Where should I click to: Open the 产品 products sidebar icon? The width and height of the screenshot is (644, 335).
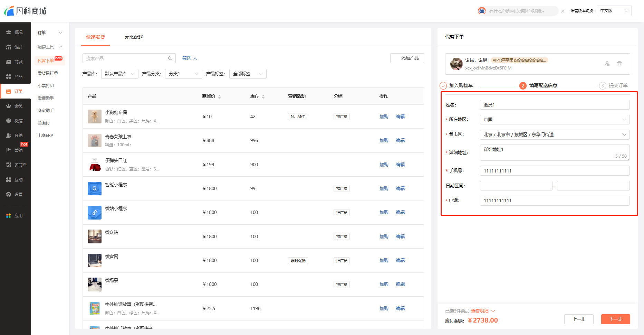tap(9, 76)
